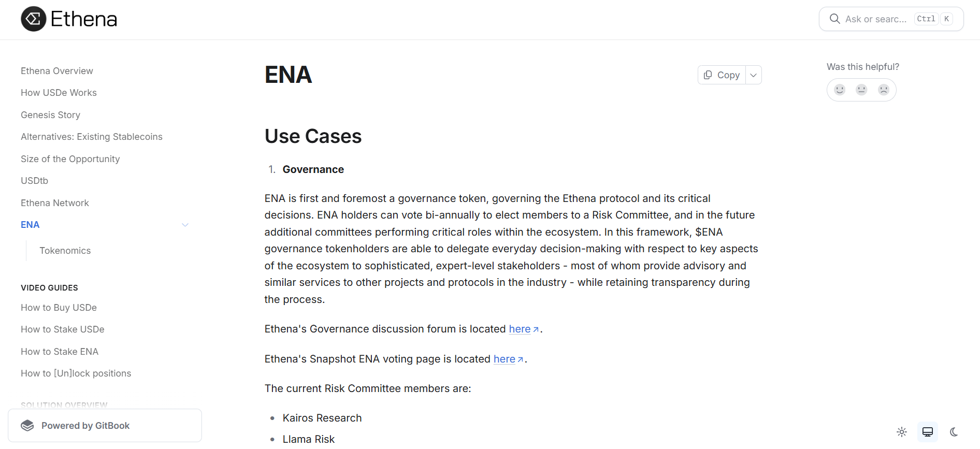Viewport: 980px width, 449px height.
Task: Click the neutral face feedback icon
Action: coord(861,90)
